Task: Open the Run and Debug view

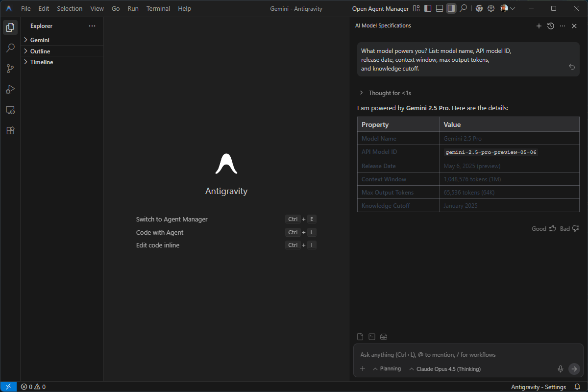Action: [x=10, y=89]
